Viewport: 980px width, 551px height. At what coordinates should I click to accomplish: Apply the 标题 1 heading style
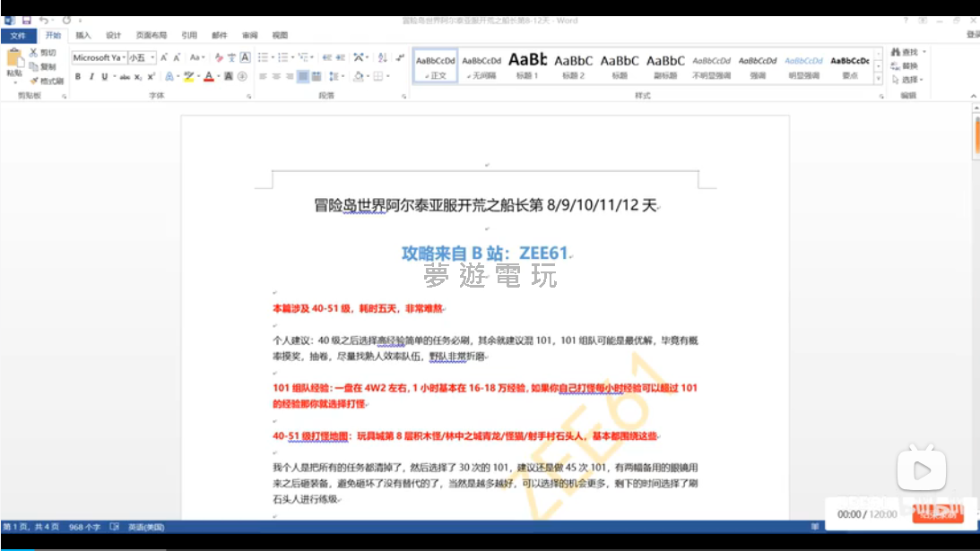pos(526,65)
